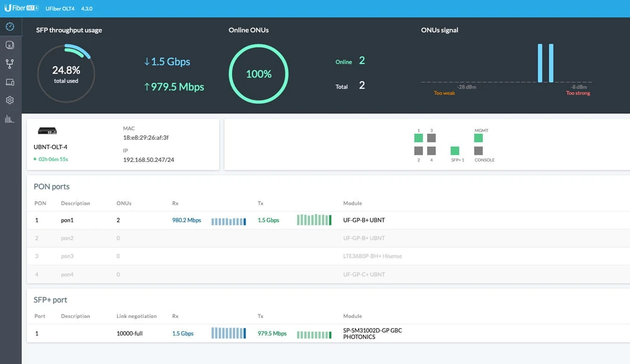Image resolution: width=630 pixels, height=364 pixels.
Task: Click the SFP throughput 24.8% gauge
Action: (66, 74)
